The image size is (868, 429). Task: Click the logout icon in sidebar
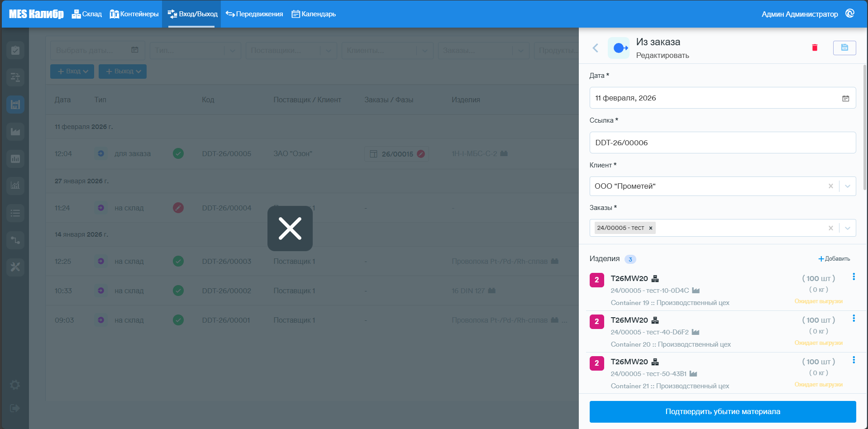pyautogui.click(x=15, y=408)
